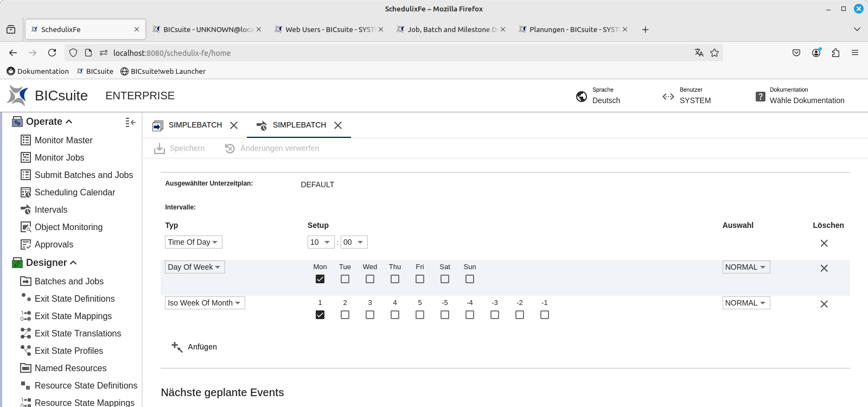Click the Speichern button
868x407 pixels.
pos(180,148)
